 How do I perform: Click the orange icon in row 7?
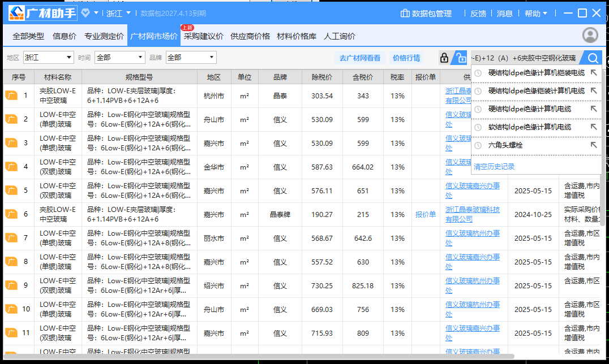click(x=12, y=238)
